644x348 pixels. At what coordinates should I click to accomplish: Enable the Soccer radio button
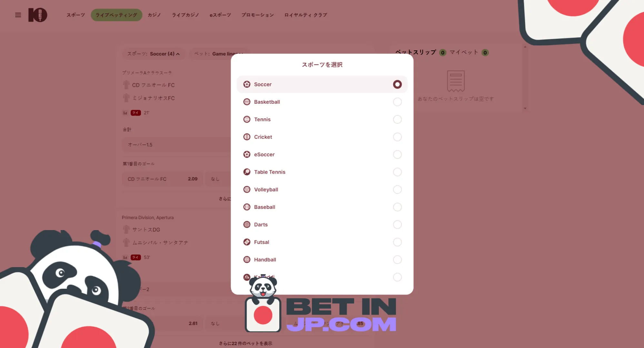(396, 84)
